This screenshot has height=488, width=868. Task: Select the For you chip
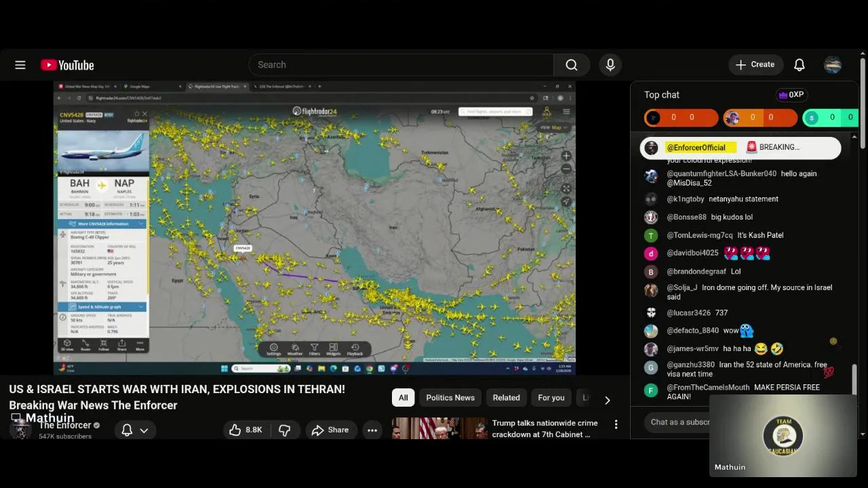(x=551, y=398)
